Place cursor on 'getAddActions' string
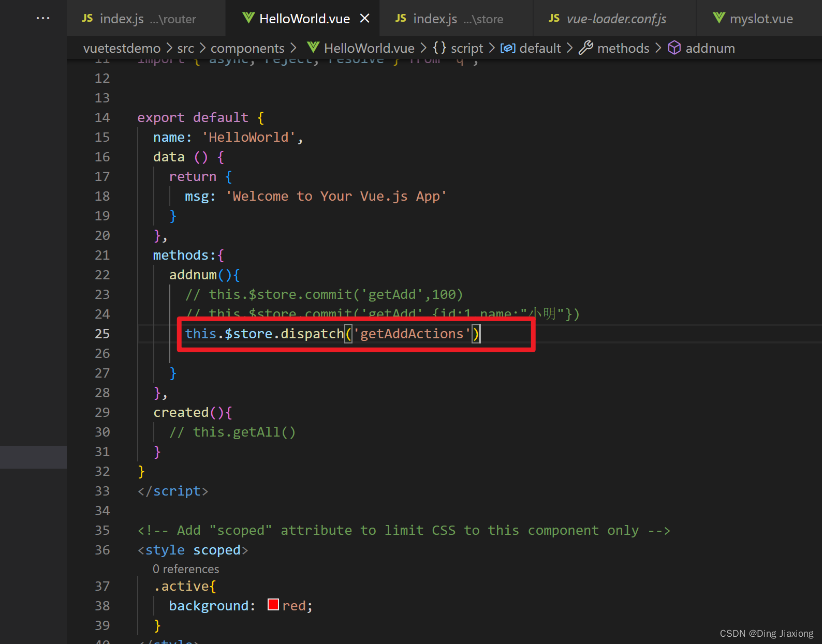The image size is (822, 644). point(412,334)
